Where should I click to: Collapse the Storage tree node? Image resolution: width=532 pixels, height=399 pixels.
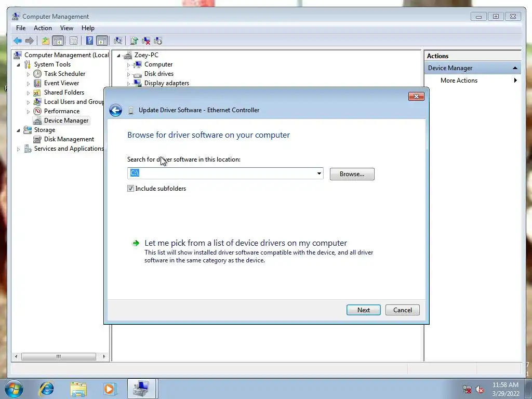[18, 130]
